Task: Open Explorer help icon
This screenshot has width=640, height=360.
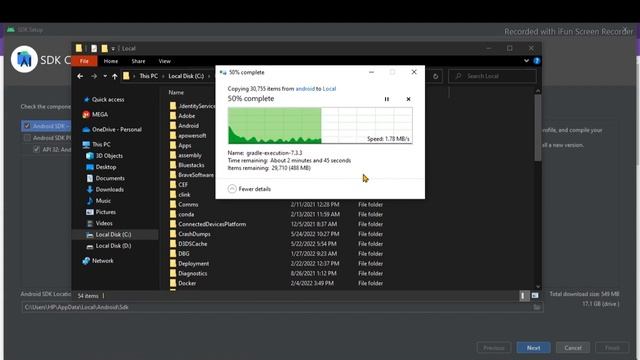Action: pyautogui.click(x=536, y=61)
